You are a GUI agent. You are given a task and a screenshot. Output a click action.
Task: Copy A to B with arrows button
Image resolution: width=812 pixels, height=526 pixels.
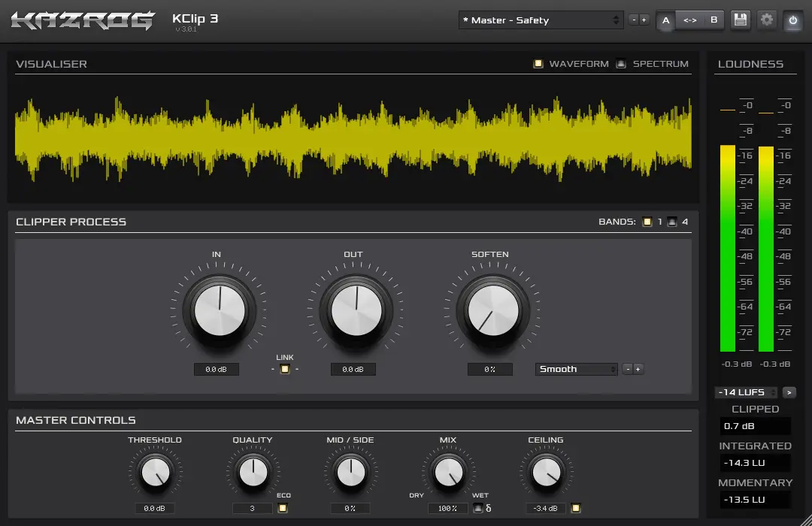(689, 20)
